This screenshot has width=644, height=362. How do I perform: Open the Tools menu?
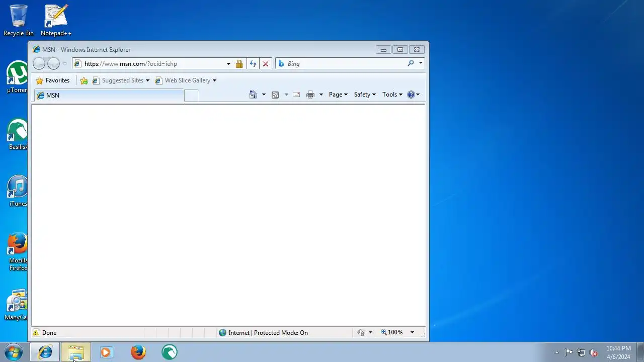(392, 95)
